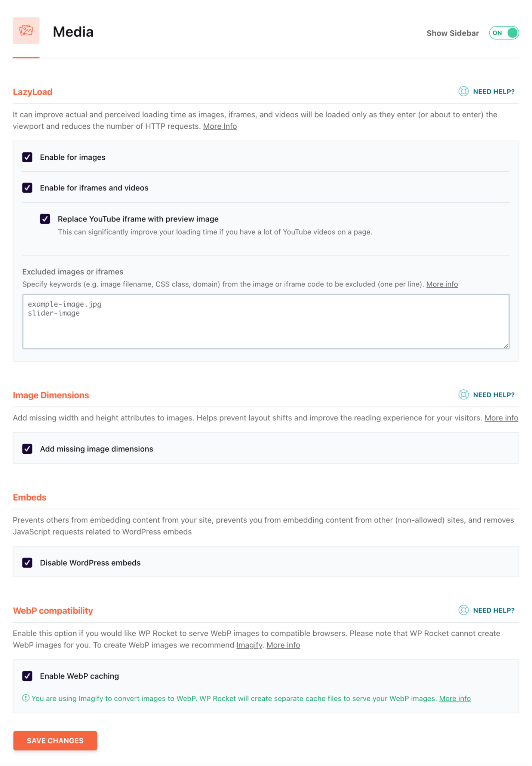Image resolution: width=532 pixels, height=766 pixels.
Task: Uncheck Disable WordPress embeds
Action: click(27, 562)
